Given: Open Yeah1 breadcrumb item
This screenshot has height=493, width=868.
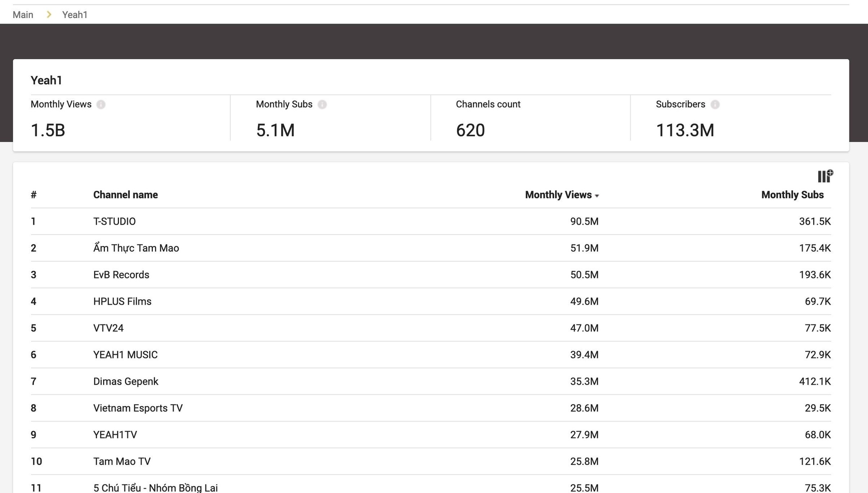Looking at the screenshot, I should coord(75,14).
